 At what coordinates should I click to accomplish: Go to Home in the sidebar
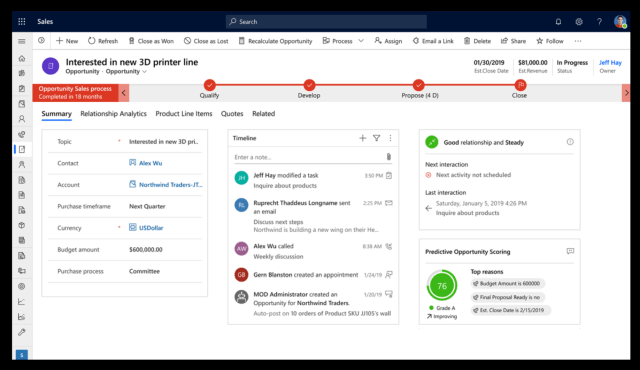pos(22,58)
